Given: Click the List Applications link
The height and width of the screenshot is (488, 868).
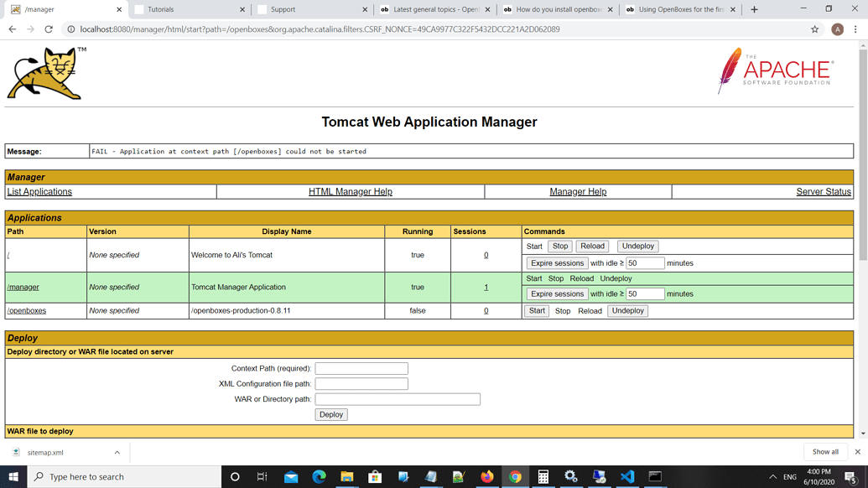Looking at the screenshot, I should [39, 191].
